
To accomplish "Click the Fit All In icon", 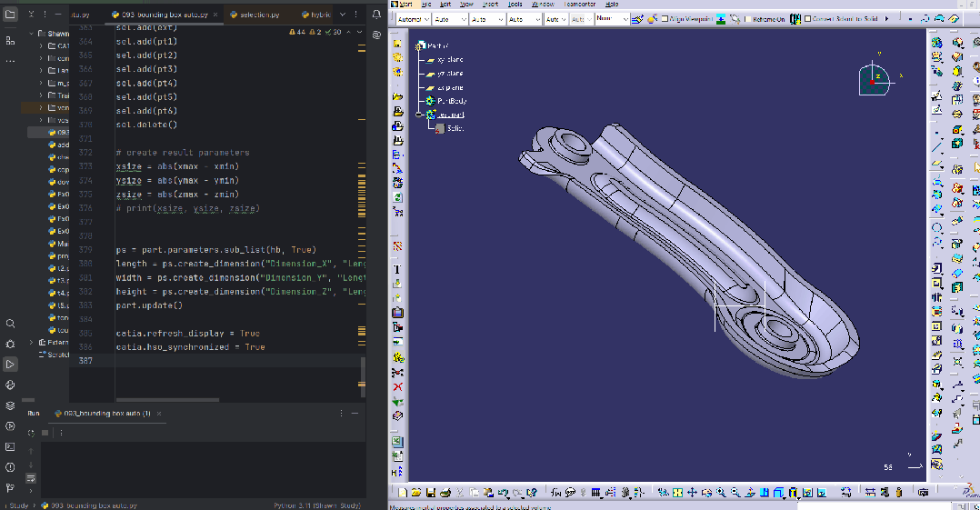I will click(678, 493).
